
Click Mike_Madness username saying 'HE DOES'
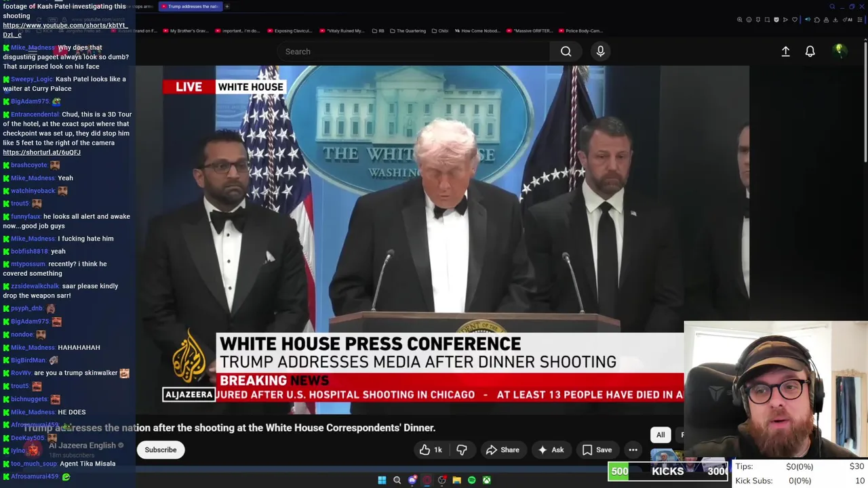[33, 412]
